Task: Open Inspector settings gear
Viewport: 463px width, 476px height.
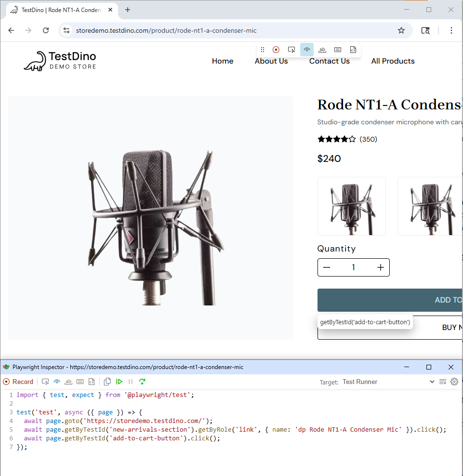Action: point(454,382)
